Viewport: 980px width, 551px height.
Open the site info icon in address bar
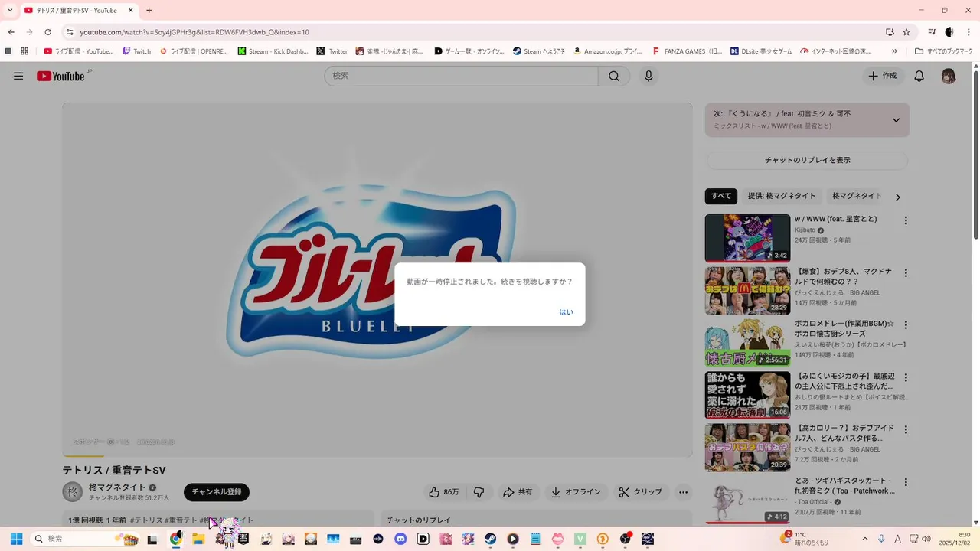coord(70,32)
